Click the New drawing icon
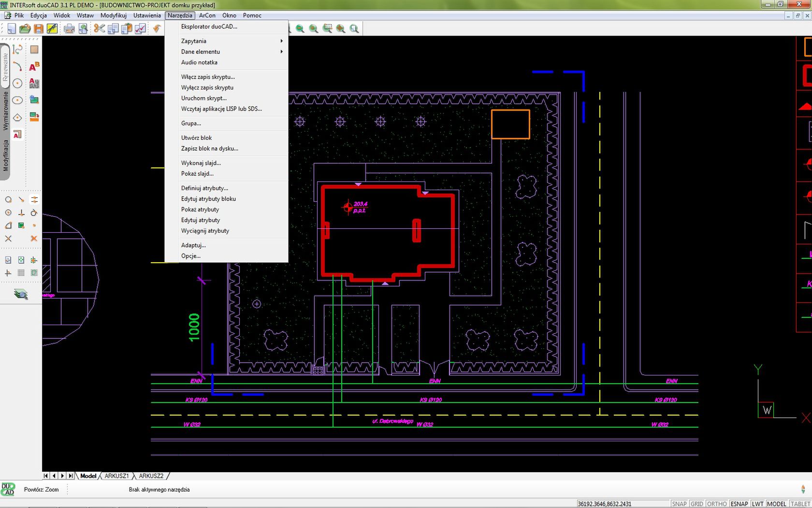This screenshot has width=812, height=508. coord(11,29)
